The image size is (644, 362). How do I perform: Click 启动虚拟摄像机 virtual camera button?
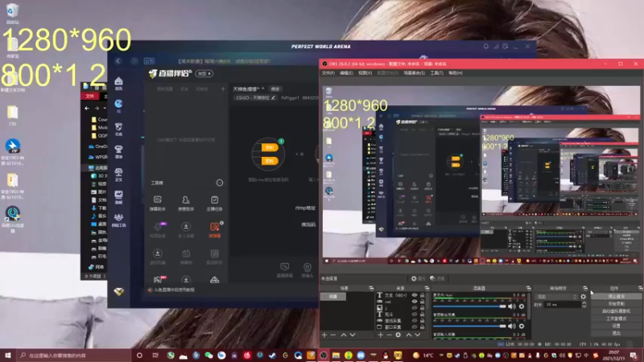(616, 311)
